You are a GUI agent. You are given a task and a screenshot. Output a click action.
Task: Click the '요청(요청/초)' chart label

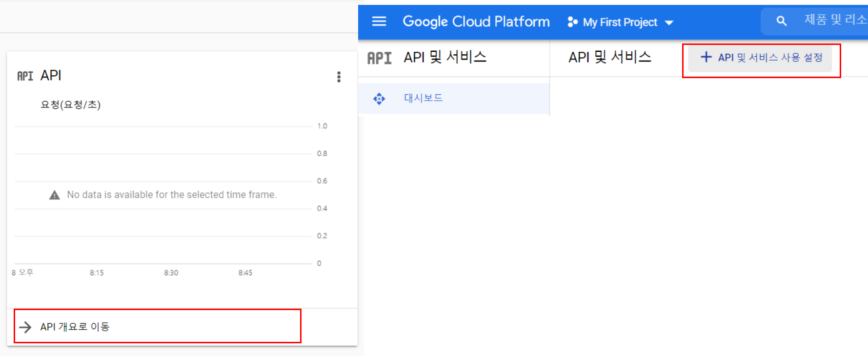(71, 105)
